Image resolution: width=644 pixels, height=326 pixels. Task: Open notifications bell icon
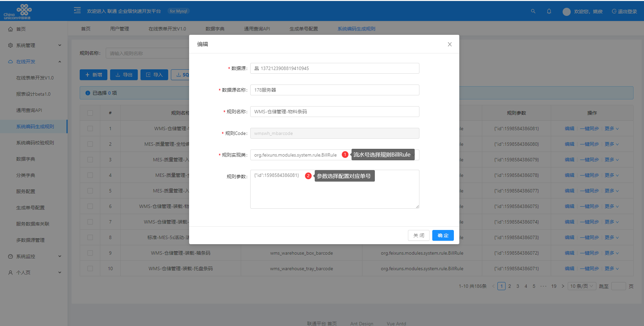click(x=549, y=11)
